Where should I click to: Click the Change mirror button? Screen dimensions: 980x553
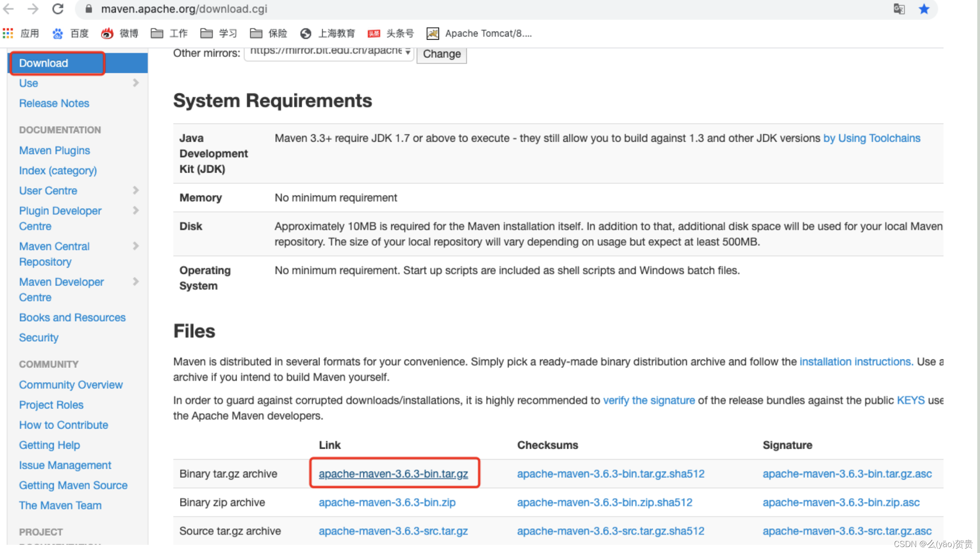442,54
